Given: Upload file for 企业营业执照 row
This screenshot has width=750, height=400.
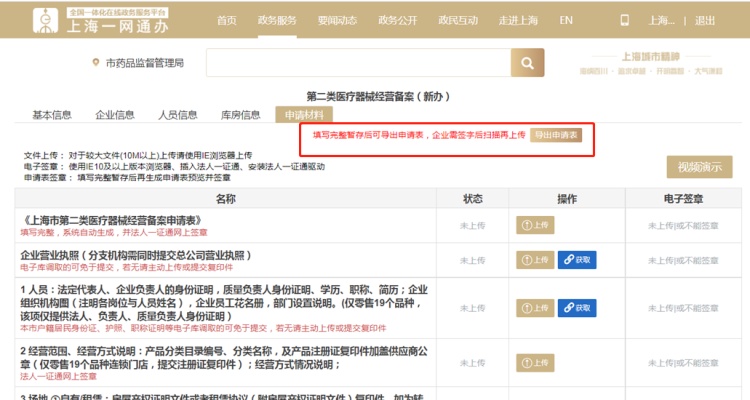Looking at the screenshot, I should [x=533, y=260].
